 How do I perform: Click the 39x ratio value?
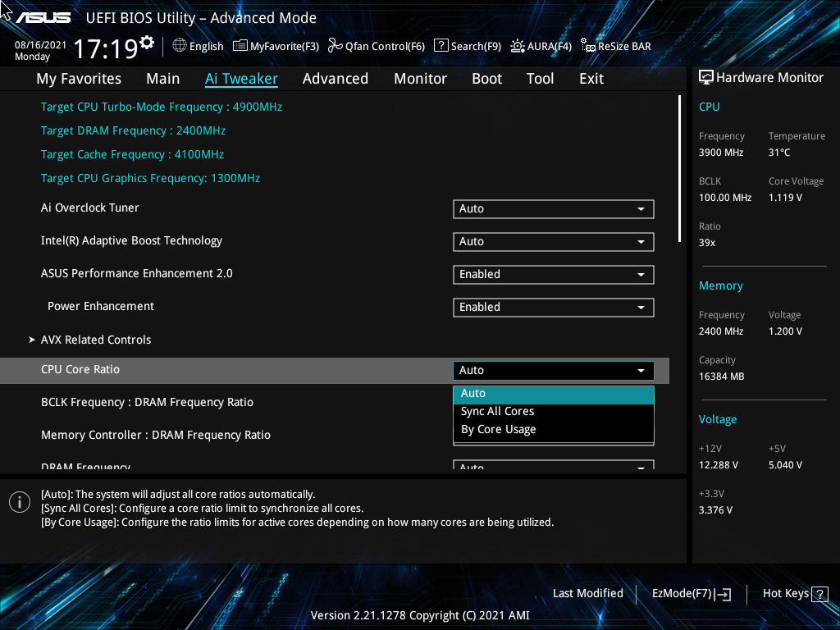tap(707, 243)
